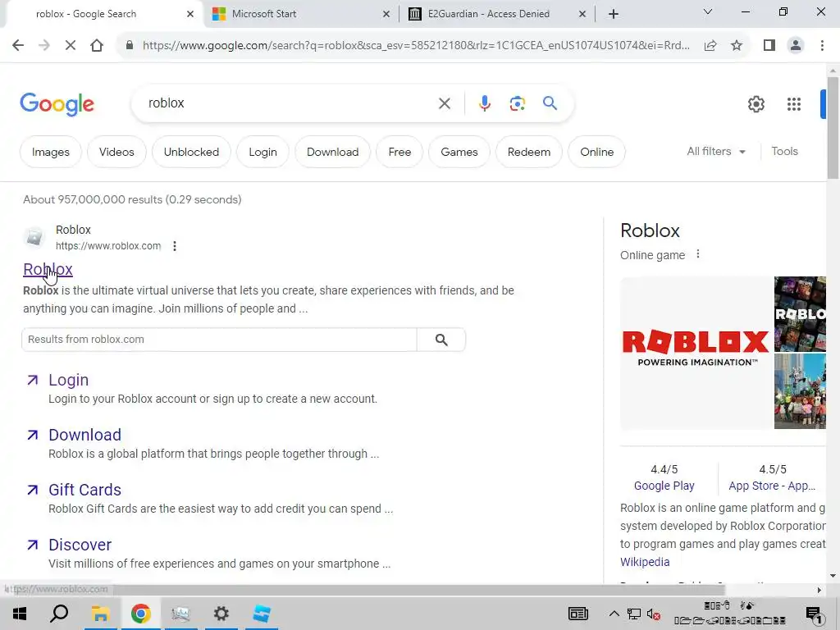840x630 pixels.
Task: Open the App Store rating link
Action: click(772, 486)
